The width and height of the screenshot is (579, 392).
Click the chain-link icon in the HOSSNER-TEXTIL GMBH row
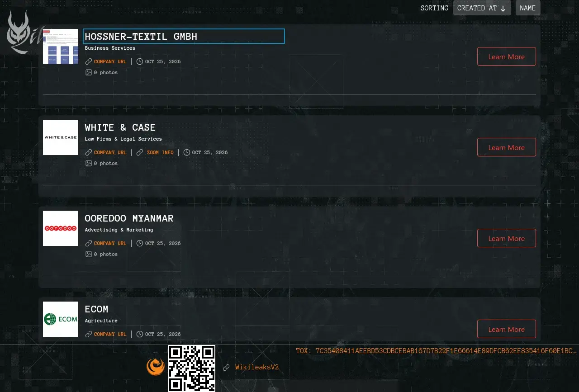(x=89, y=61)
